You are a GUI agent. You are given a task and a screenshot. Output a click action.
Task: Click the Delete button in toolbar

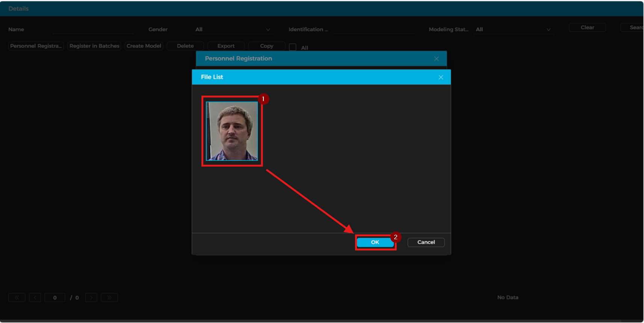(x=185, y=46)
